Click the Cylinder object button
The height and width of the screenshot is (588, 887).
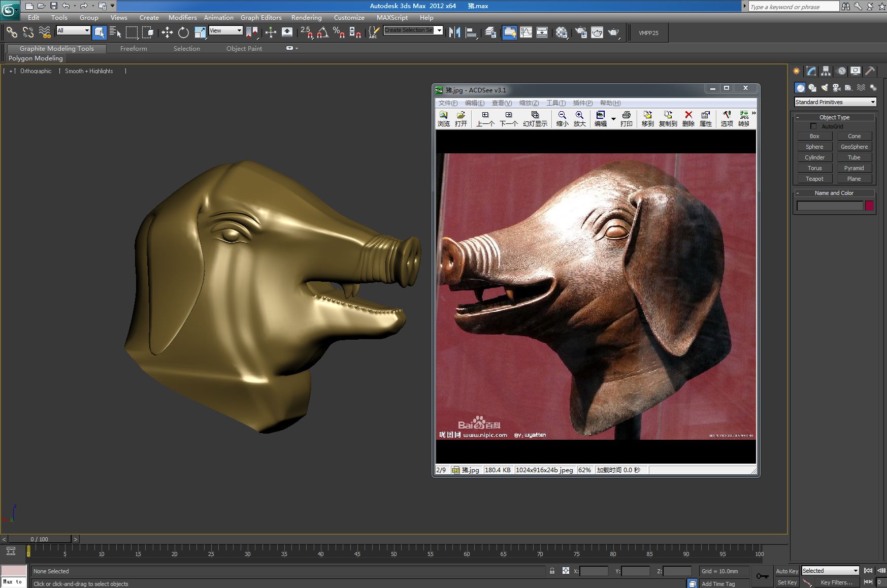click(814, 157)
